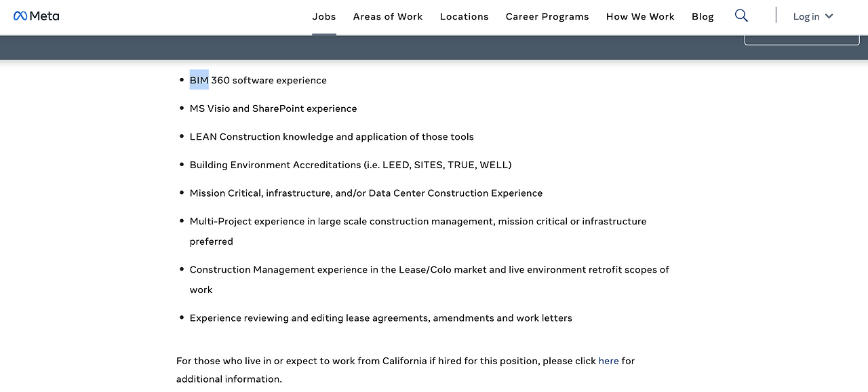Open the Areas of Work menu
The height and width of the screenshot is (392, 868).
click(388, 16)
